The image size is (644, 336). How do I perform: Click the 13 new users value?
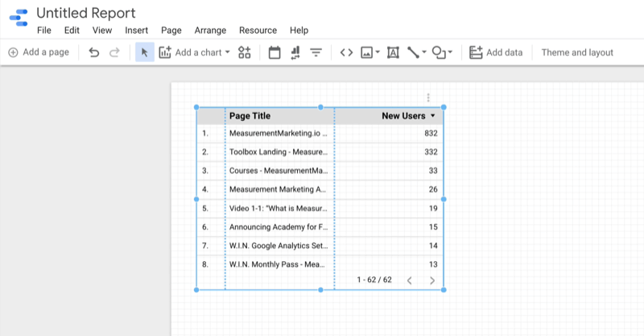pos(433,264)
